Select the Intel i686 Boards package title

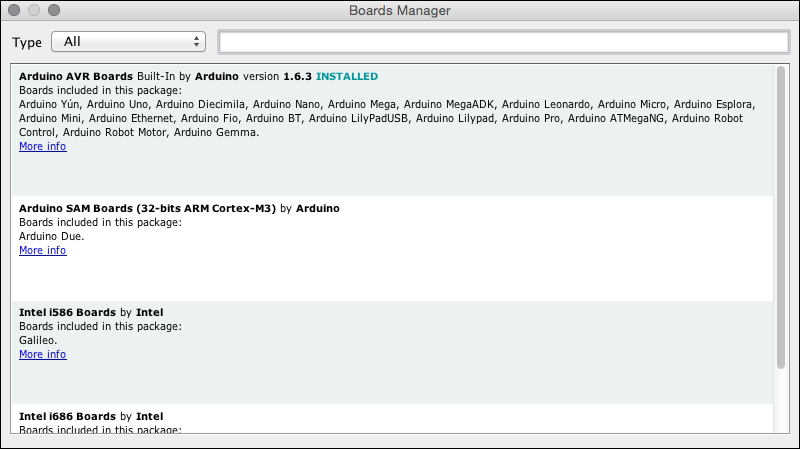pyautogui.click(x=67, y=416)
